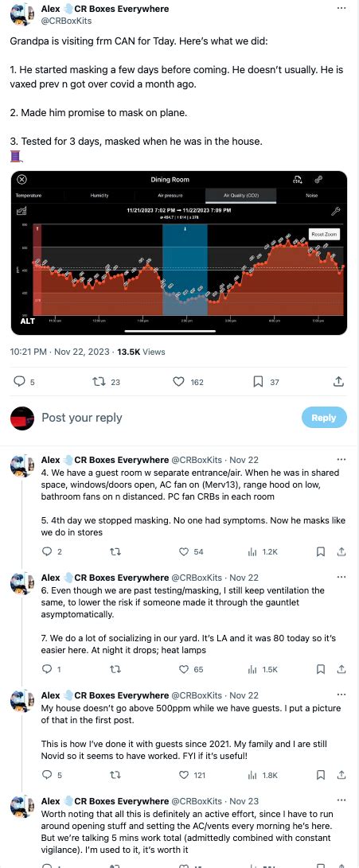359x868 pixels.
Task: Click inside the Post your reply field
Action: pyautogui.click(x=166, y=418)
